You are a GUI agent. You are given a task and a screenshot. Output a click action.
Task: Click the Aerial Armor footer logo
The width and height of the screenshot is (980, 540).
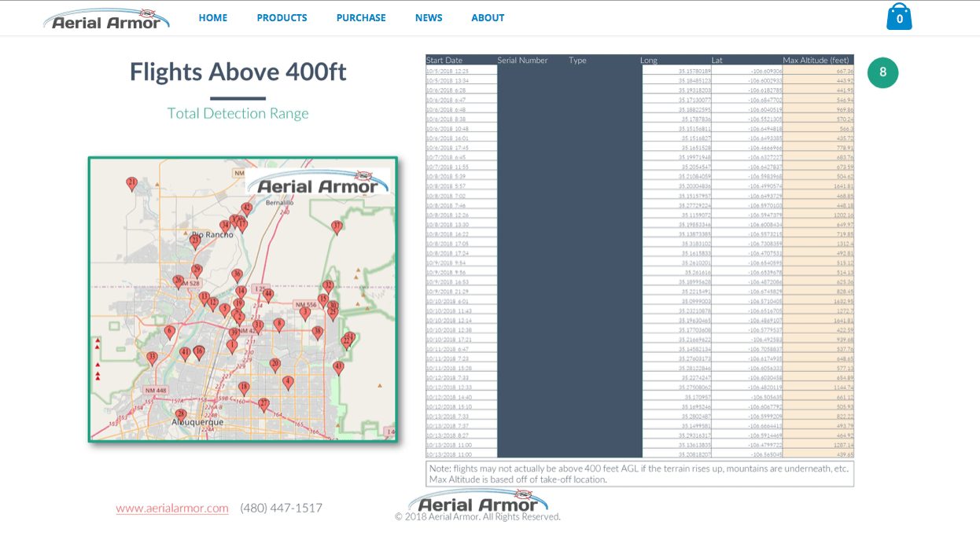[478, 501]
